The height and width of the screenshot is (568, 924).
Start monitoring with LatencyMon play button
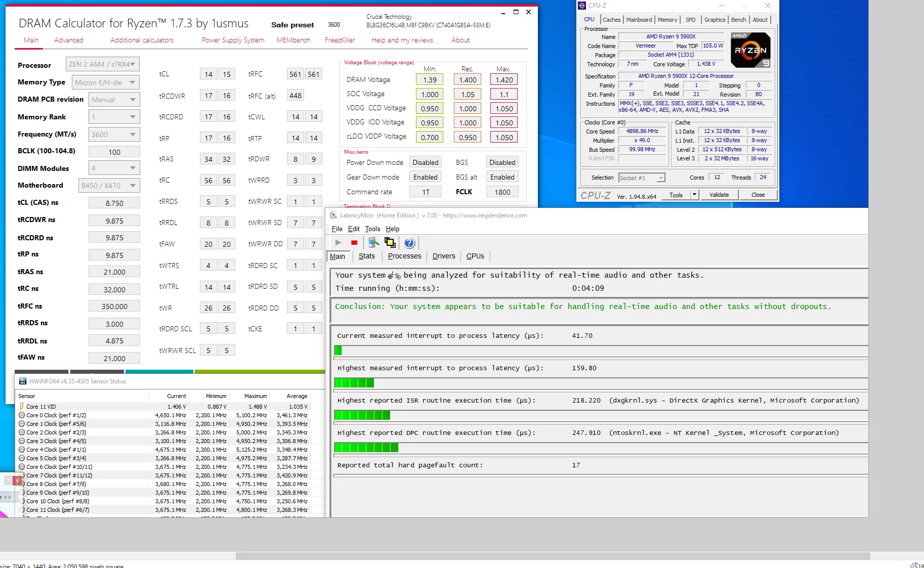(x=338, y=243)
